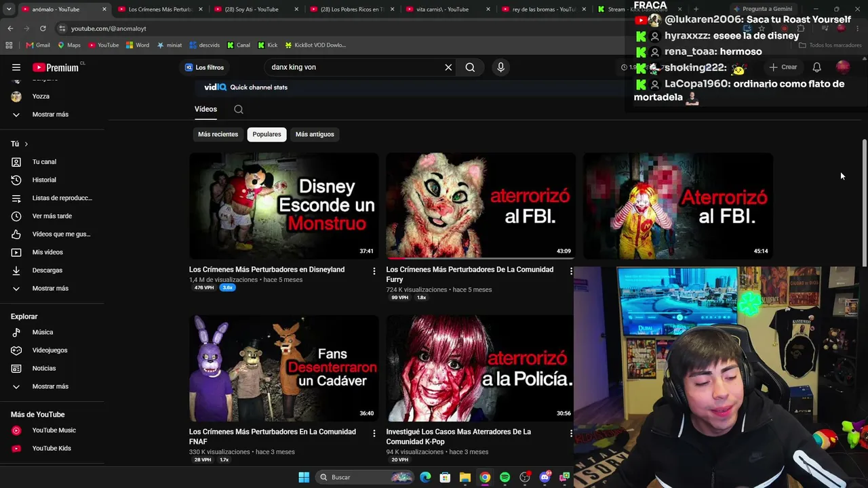The width and height of the screenshot is (868, 488).
Task: Open Descargas in the sidebar
Action: pos(47,270)
